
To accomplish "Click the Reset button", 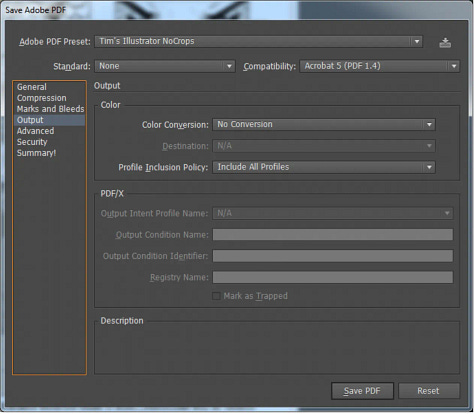I will (429, 391).
